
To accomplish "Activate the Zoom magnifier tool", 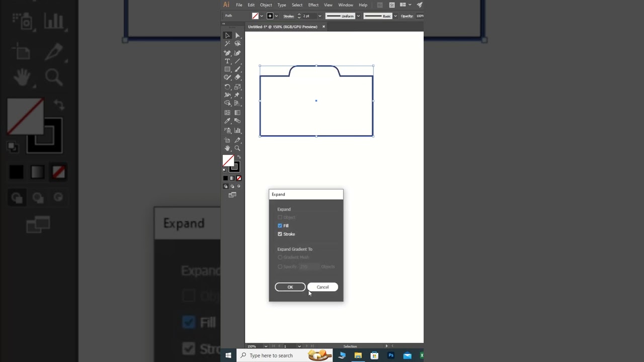I will [237, 148].
